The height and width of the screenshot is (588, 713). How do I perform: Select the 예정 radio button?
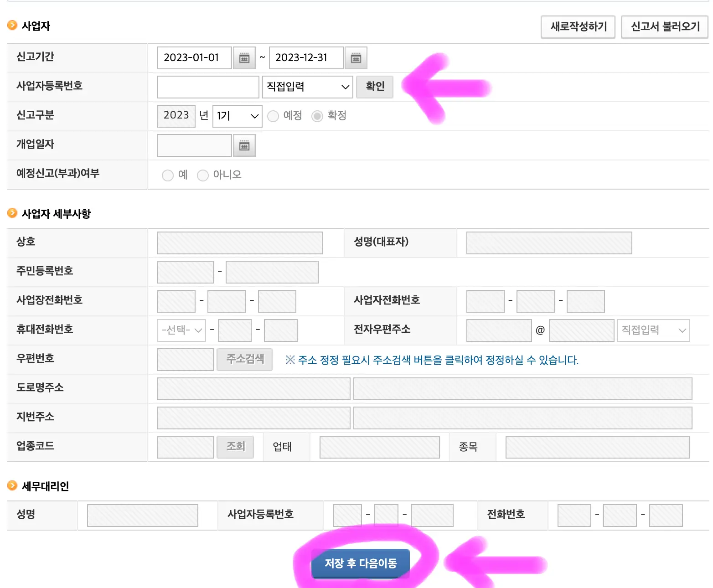(x=273, y=116)
